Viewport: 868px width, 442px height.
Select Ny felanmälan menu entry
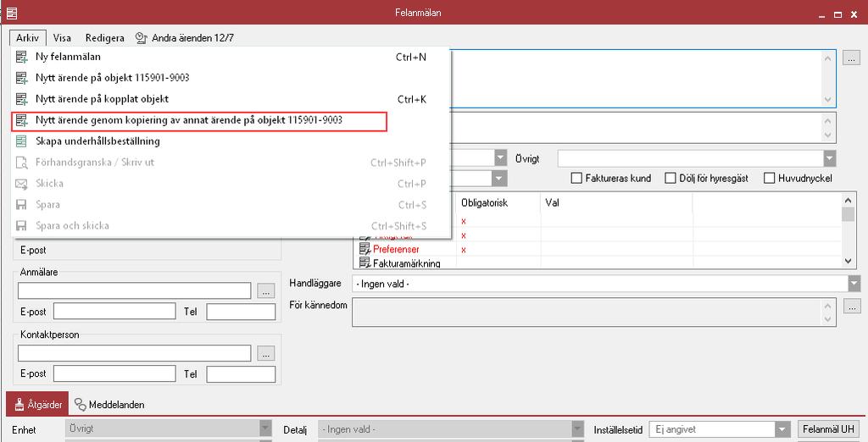(231, 57)
